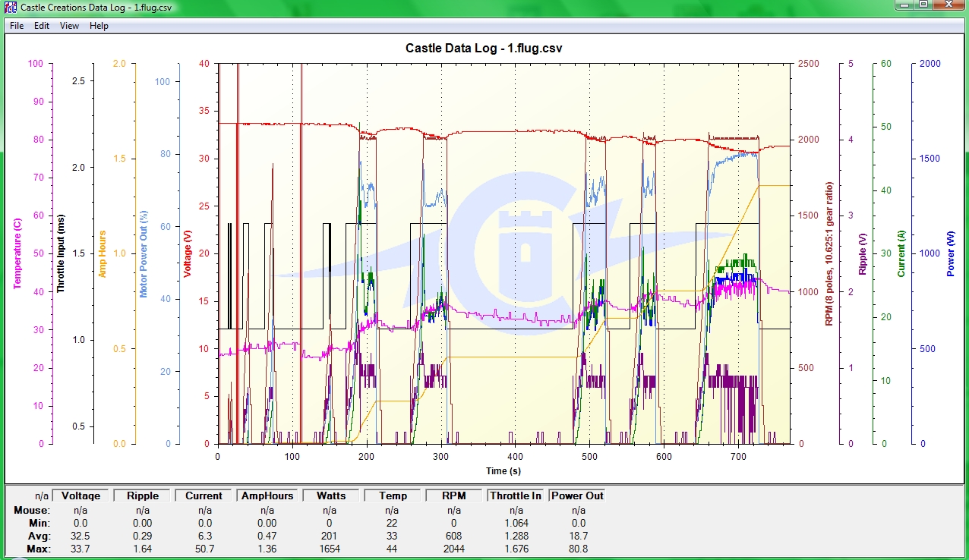Open the Edit menu
The height and width of the screenshot is (560, 969).
pos(42,26)
